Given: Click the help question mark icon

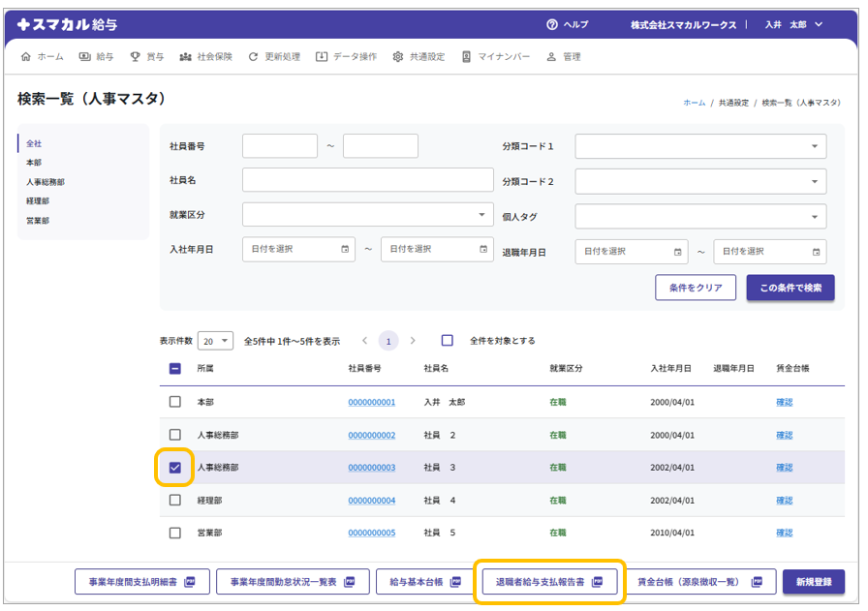Looking at the screenshot, I should point(552,24).
